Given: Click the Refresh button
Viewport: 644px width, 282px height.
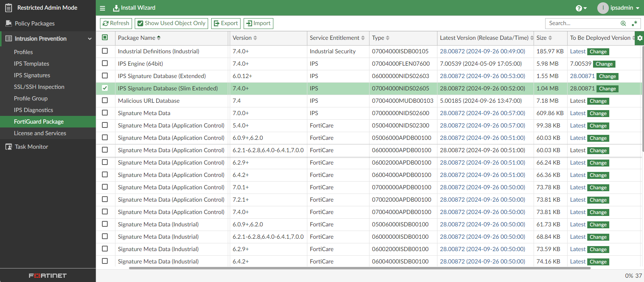Looking at the screenshot, I should tap(116, 24).
